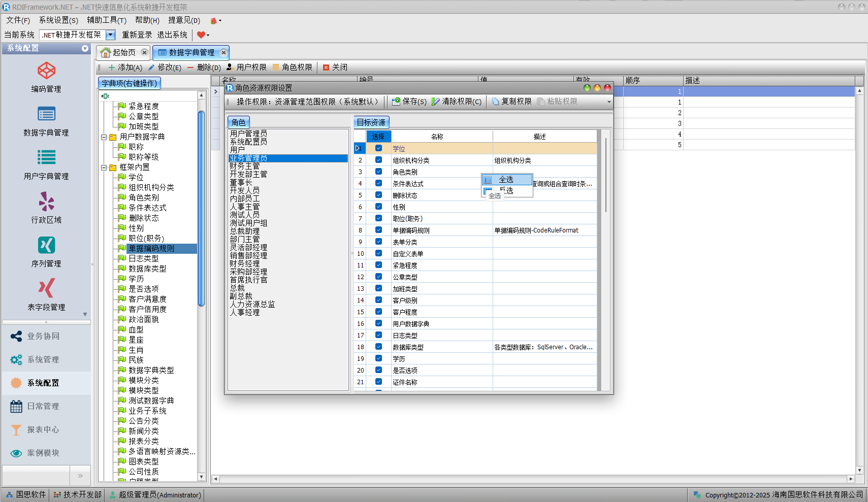Uncheck the 组织机构分类 resource checkbox
Viewport: 868px width, 502px height.
378,160
